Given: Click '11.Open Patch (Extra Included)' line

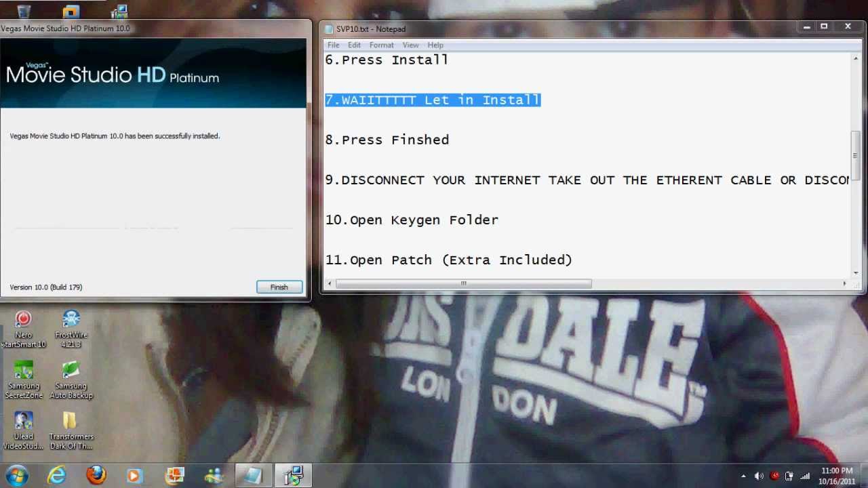Looking at the screenshot, I should coord(449,260).
